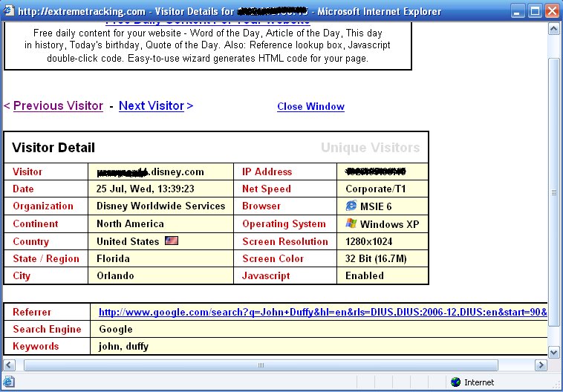Click the MSIE 6 browser icon
563x392 pixels.
point(351,206)
